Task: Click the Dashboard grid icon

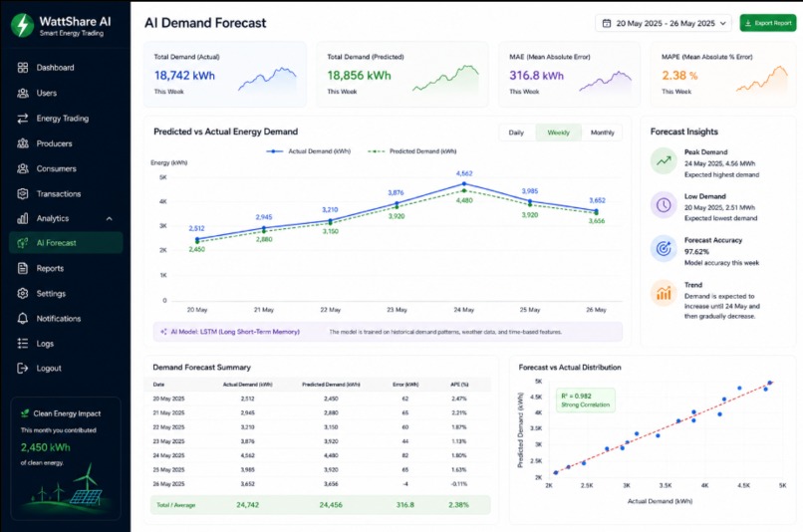Action: pyautogui.click(x=23, y=68)
